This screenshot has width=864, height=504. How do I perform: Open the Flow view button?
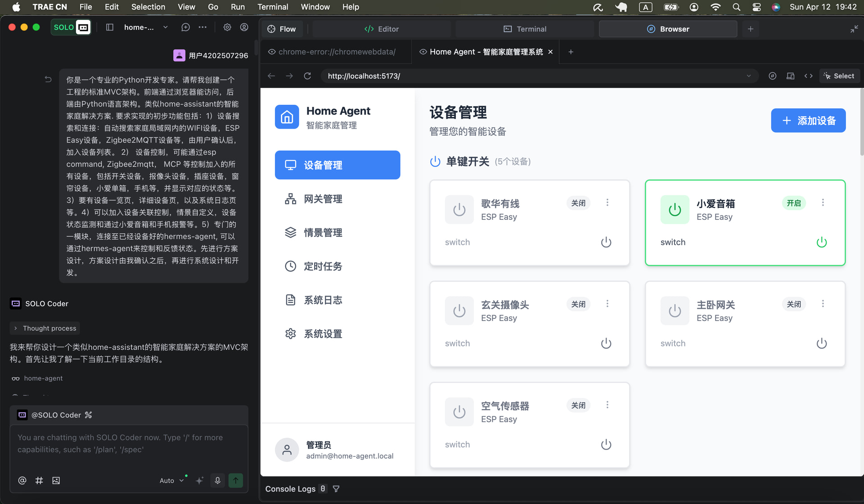coord(282,29)
